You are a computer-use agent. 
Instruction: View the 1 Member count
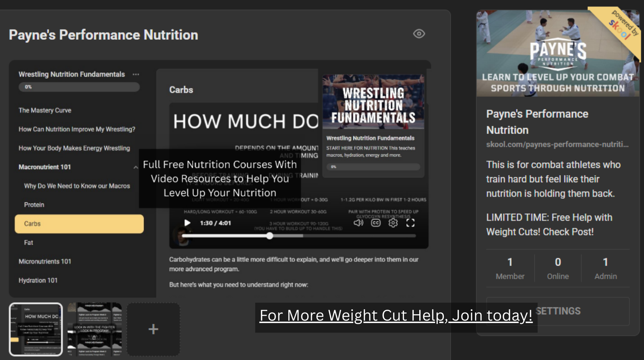click(x=510, y=269)
